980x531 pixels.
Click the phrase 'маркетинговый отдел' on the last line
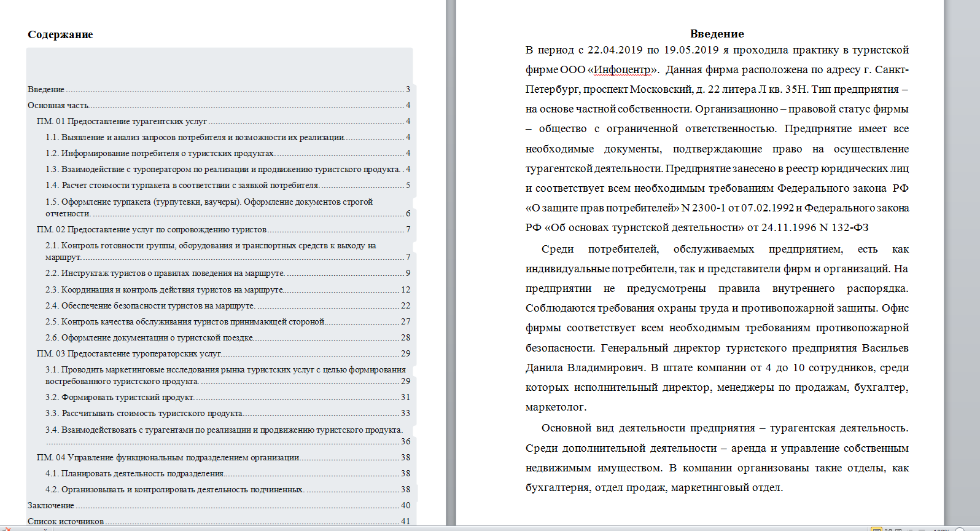point(726,488)
